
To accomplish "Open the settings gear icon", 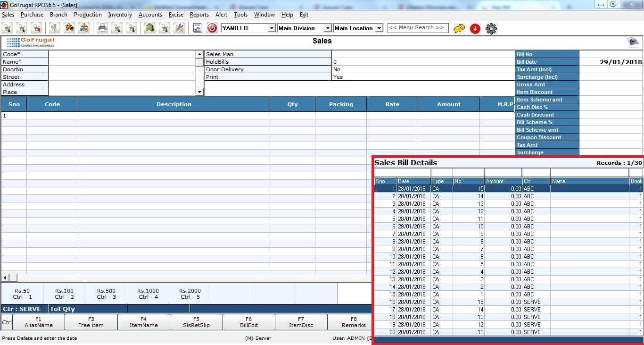I will (491, 29).
